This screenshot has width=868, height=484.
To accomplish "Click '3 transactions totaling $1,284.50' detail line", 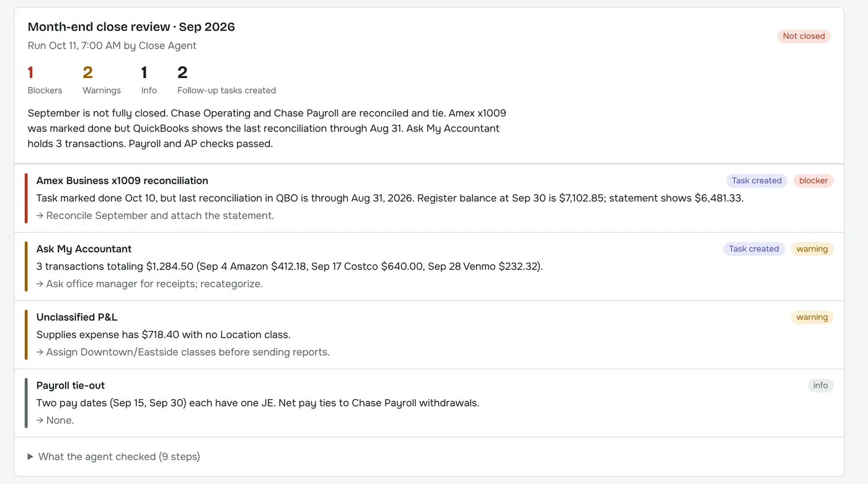I will tap(290, 266).
